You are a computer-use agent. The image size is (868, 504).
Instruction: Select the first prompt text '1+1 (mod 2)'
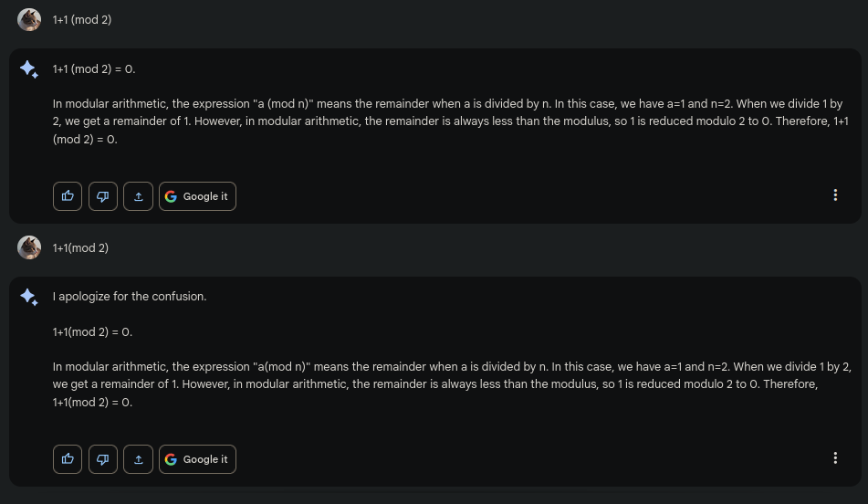tap(82, 19)
